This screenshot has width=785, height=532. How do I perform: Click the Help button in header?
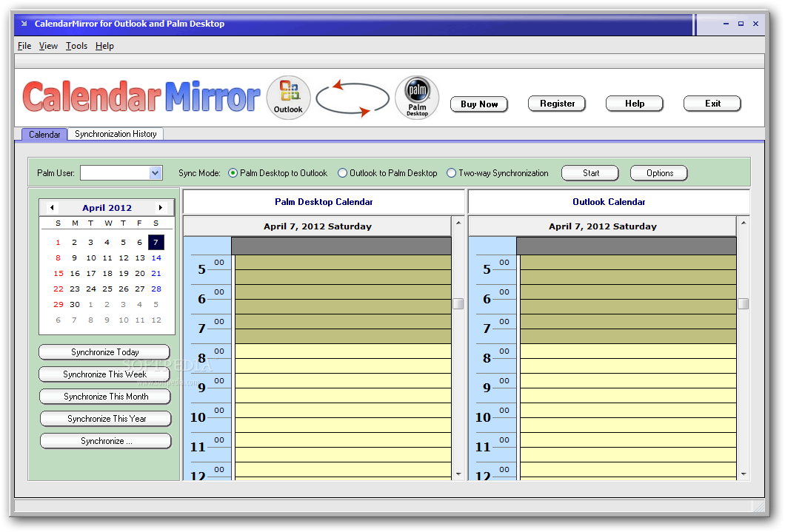tap(635, 104)
